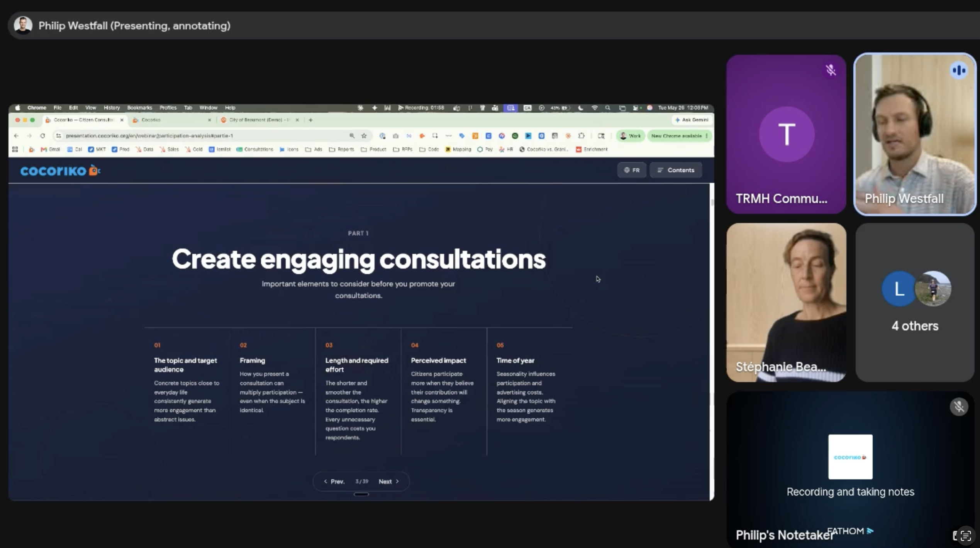Viewport: 980px width, 548px height.
Task: Open the Mapping bookmark
Action: (x=458, y=149)
